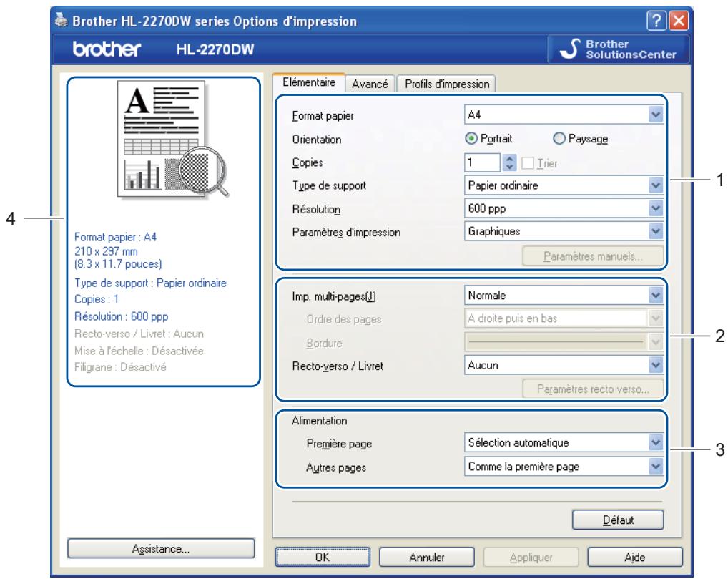Screen dimensions: 728x579
Task: Click 'Type de support : Papier ordinaire' summary
Action: (x=150, y=283)
